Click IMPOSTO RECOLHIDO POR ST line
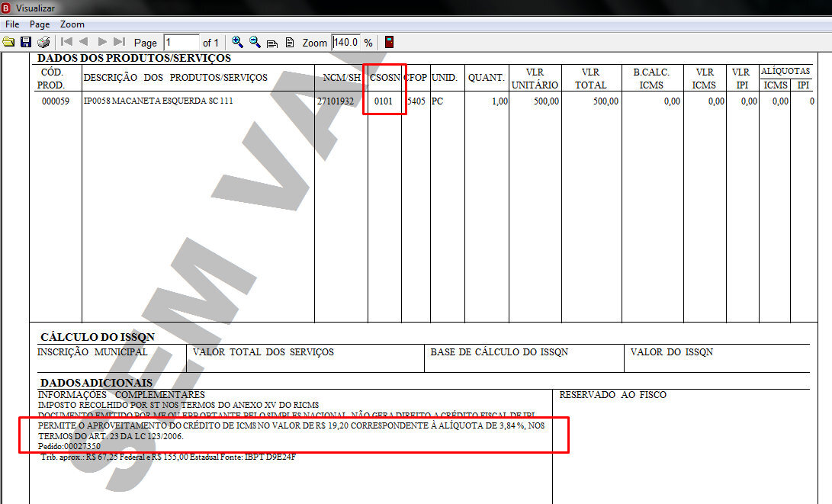 (x=178, y=406)
